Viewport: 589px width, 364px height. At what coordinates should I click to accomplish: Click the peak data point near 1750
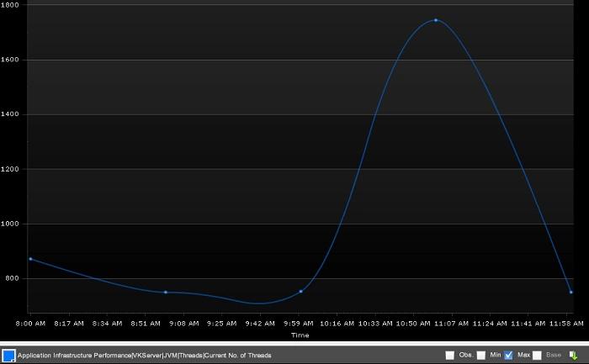pyautogui.click(x=436, y=20)
